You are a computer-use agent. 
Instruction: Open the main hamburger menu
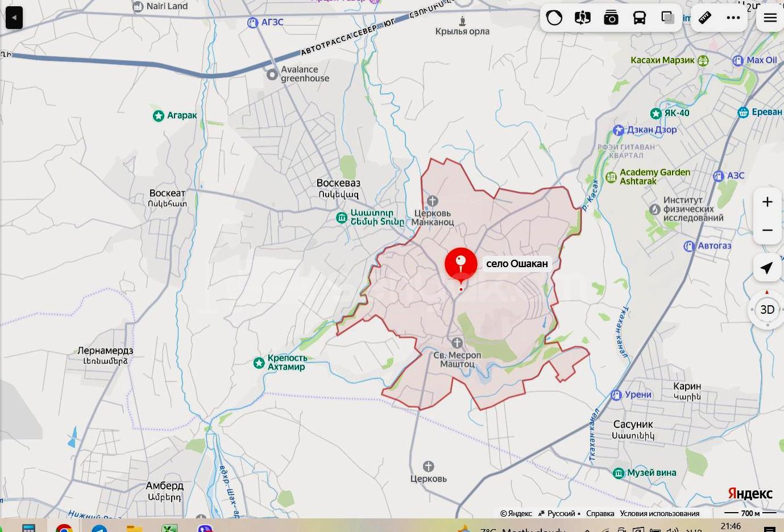point(770,18)
